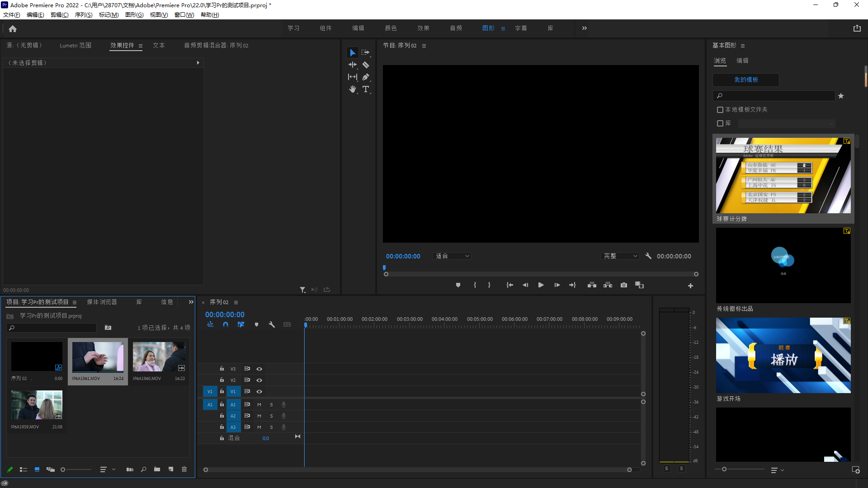Click the Extract button
This screenshot has height=488, width=868.
(x=608, y=285)
